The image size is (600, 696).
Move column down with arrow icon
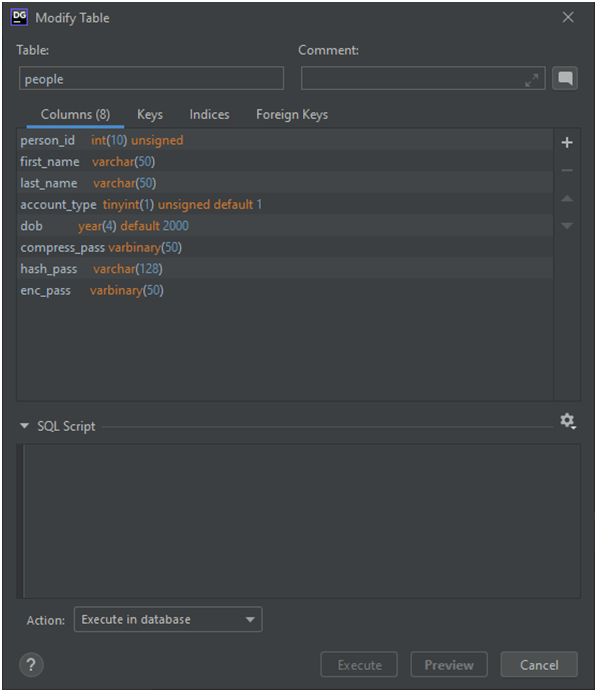point(567,226)
